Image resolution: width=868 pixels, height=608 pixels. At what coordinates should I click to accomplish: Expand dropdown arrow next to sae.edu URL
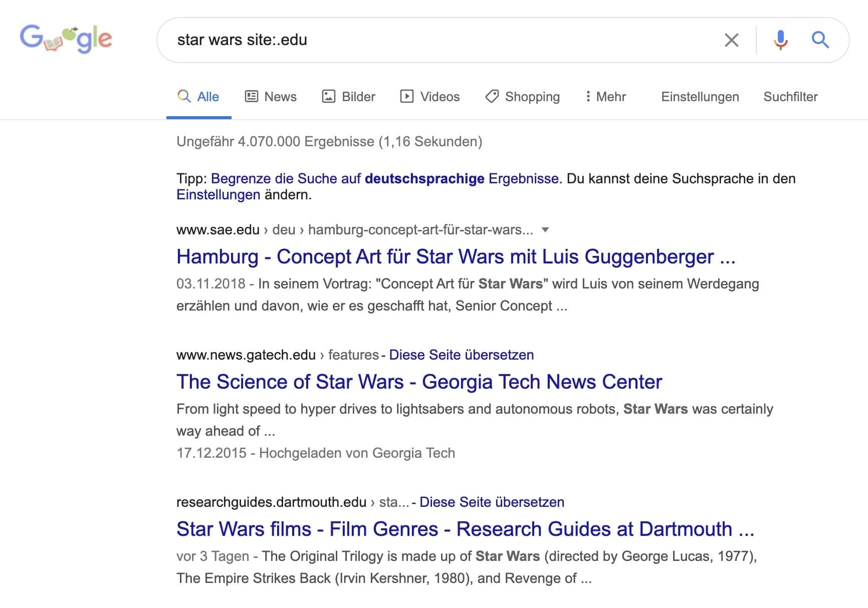[545, 230]
